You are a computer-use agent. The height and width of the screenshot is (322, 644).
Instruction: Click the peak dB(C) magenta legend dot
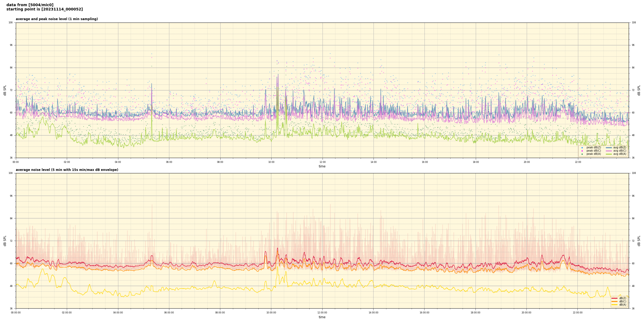pyautogui.click(x=582, y=151)
